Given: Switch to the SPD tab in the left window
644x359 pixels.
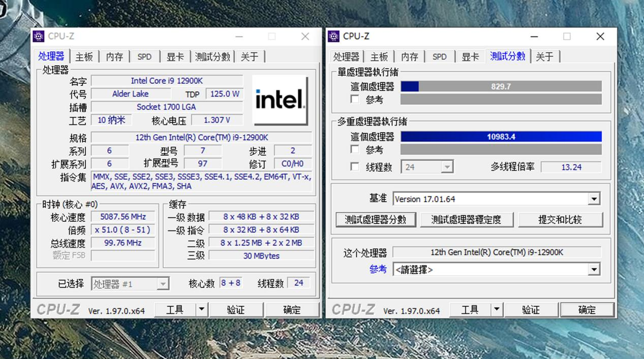Looking at the screenshot, I should (x=144, y=57).
